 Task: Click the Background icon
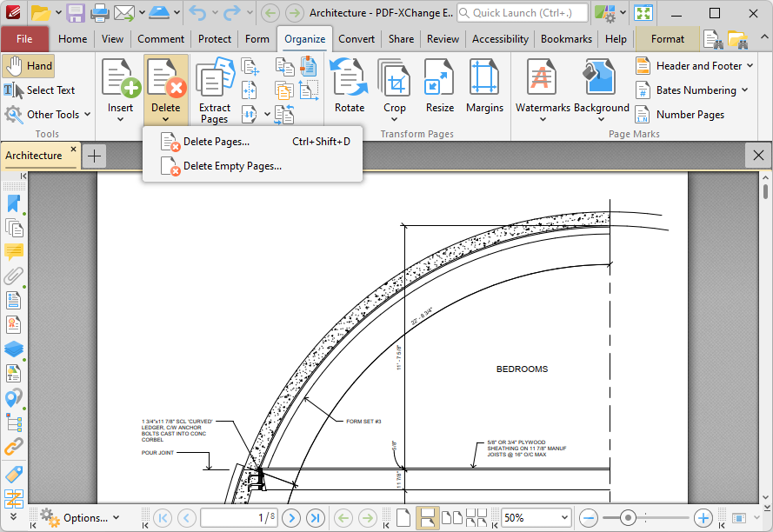600,76
